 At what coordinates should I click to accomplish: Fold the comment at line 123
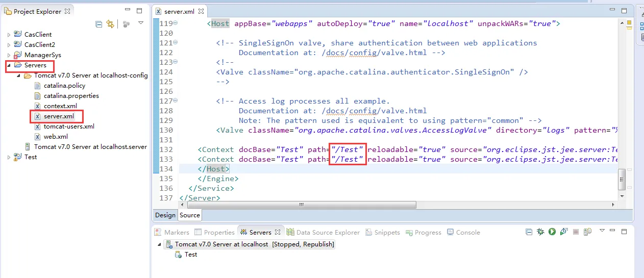[176, 62]
